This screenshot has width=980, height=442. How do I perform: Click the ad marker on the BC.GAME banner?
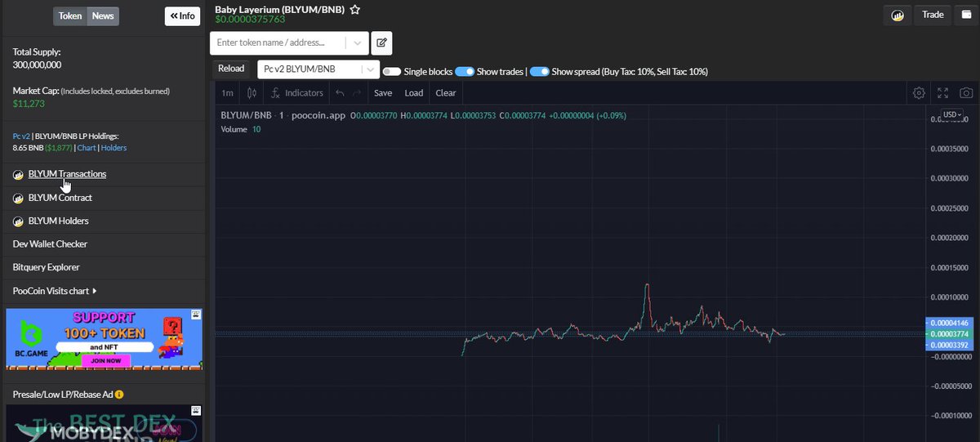tap(196, 314)
